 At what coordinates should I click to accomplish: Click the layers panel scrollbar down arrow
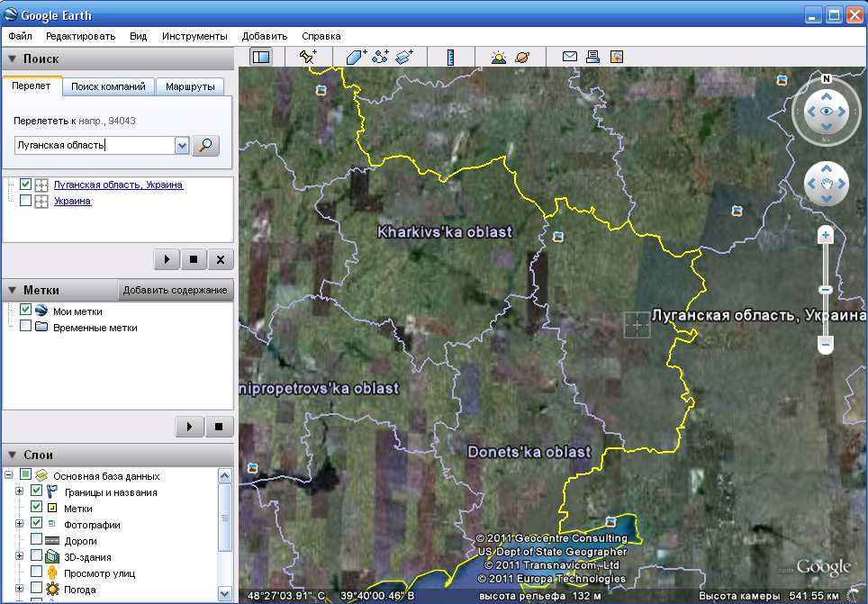[x=225, y=593]
